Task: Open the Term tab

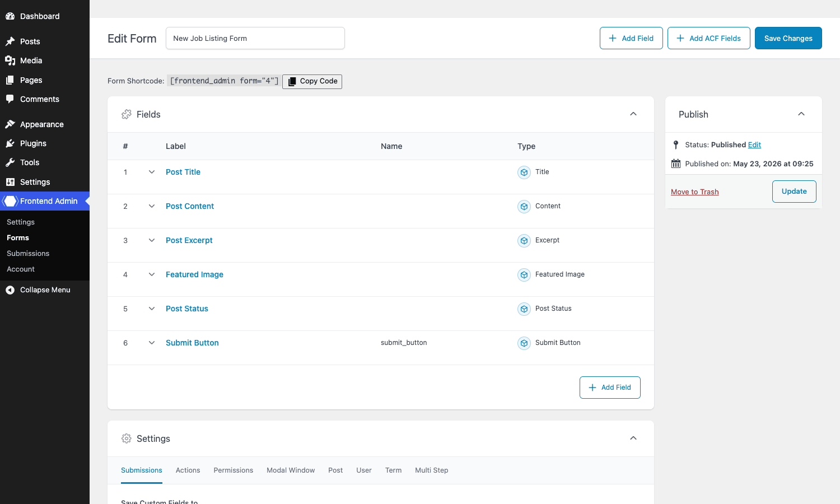Action: coord(393,470)
